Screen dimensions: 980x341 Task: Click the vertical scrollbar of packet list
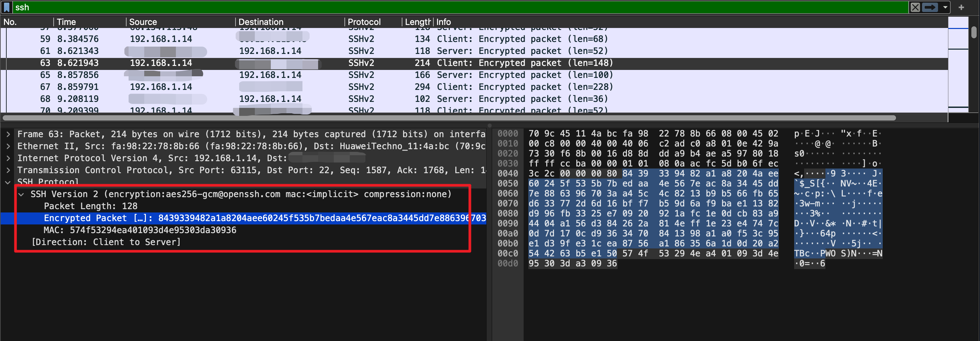pyautogui.click(x=974, y=32)
